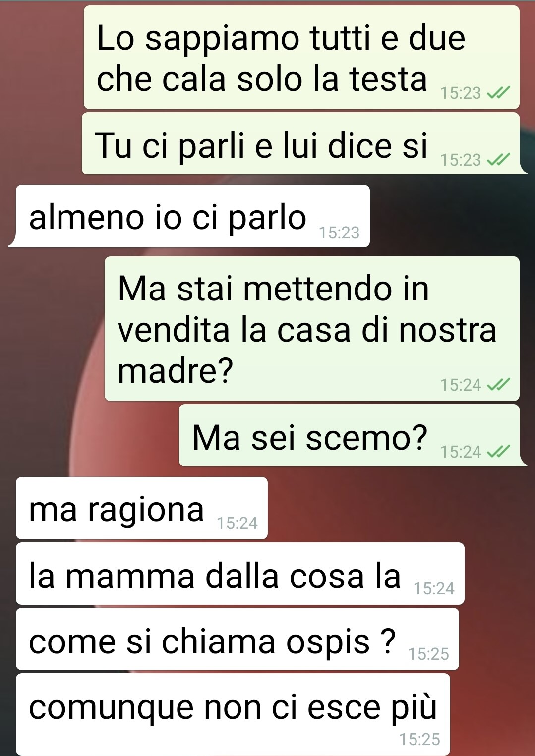Click the 15:24 timestamp beside 'ma ragiona'
This screenshot has width=535, height=756.
pyautogui.click(x=238, y=523)
